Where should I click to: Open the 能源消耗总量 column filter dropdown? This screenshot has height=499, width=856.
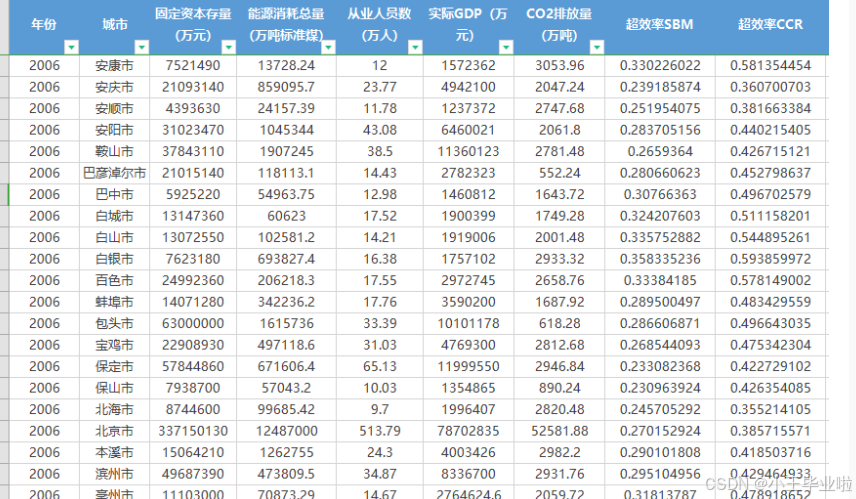328,47
